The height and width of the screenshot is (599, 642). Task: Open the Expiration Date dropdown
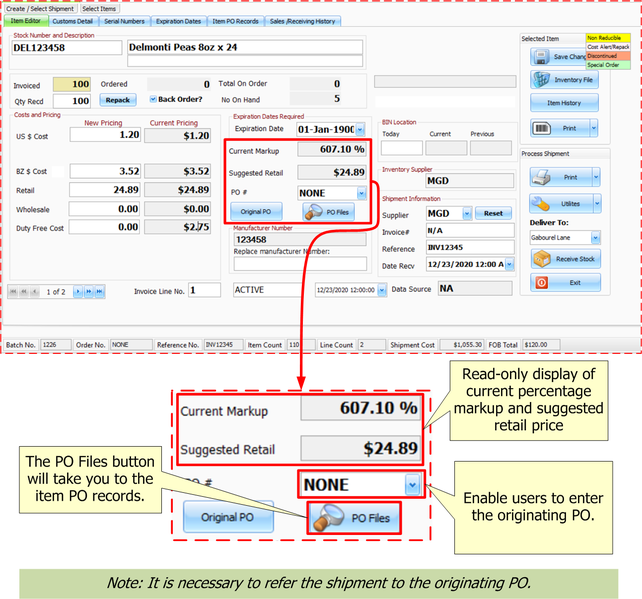point(360,130)
